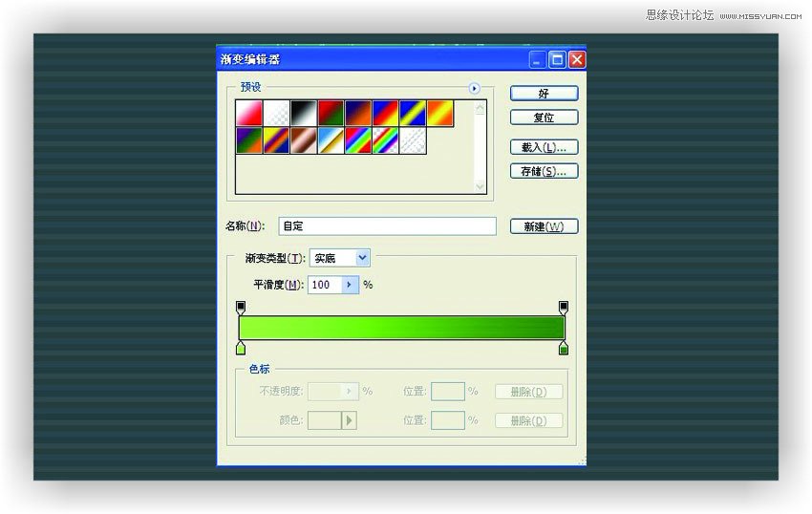
Task: Select the transparent stripes gradient preset
Action: tap(414, 140)
